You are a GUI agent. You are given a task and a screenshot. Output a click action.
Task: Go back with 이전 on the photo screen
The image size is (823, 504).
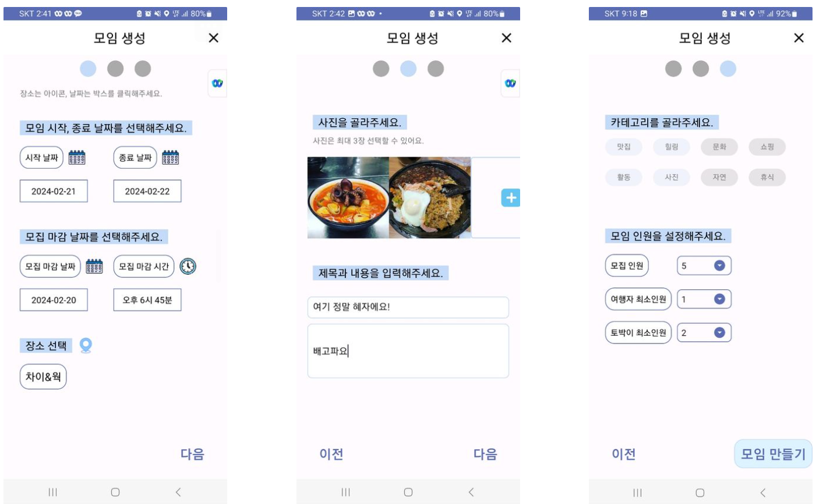coord(331,454)
